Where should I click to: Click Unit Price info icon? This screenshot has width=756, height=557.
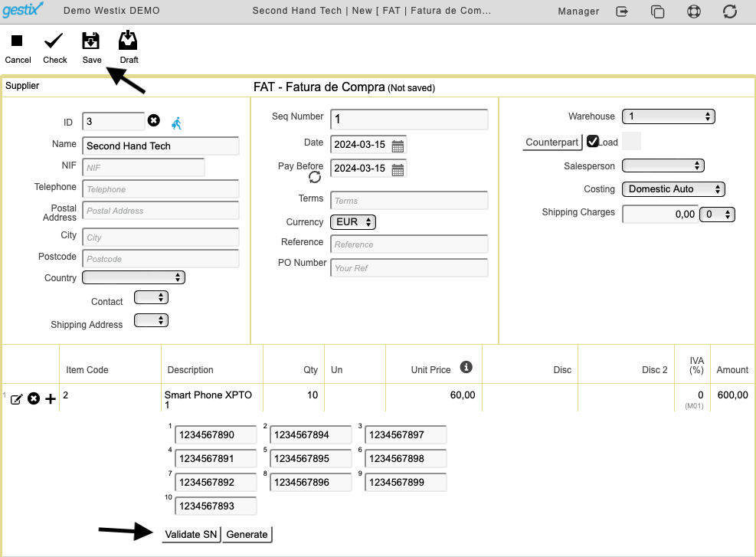click(466, 367)
